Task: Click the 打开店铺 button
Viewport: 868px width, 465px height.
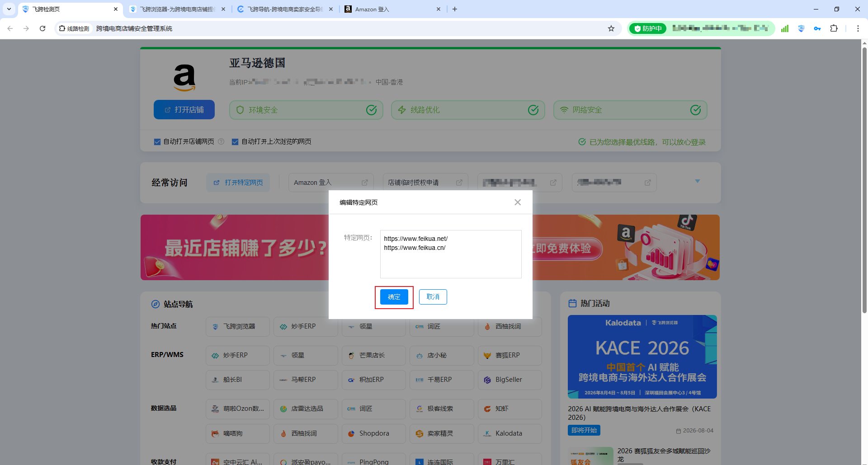Action: (184, 110)
